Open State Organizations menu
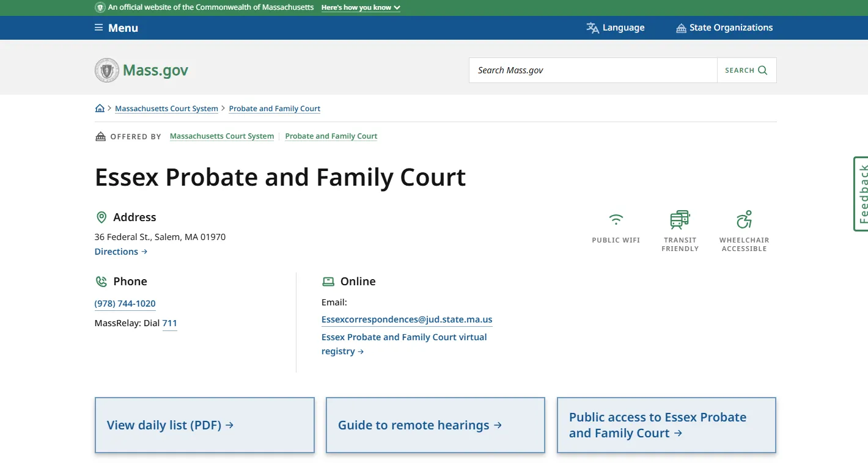Image resolution: width=868 pixels, height=463 pixels. [x=724, y=27]
